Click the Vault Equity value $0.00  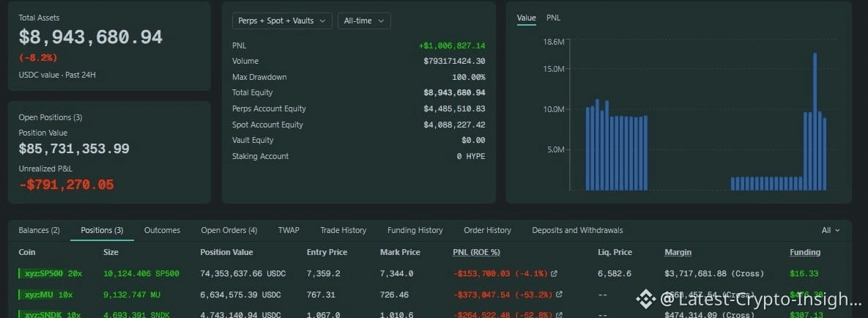(x=473, y=140)
